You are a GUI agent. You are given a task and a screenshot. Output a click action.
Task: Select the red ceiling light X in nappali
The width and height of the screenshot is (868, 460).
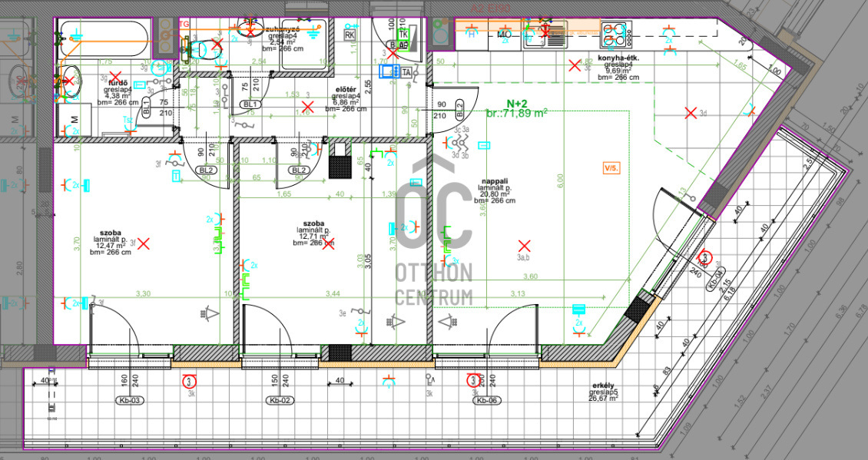[525, 246]
